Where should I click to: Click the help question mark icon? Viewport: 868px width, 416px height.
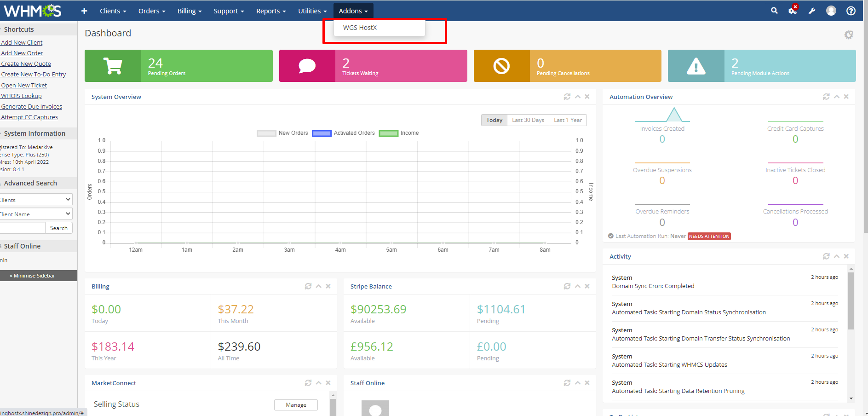coord(851,11)
